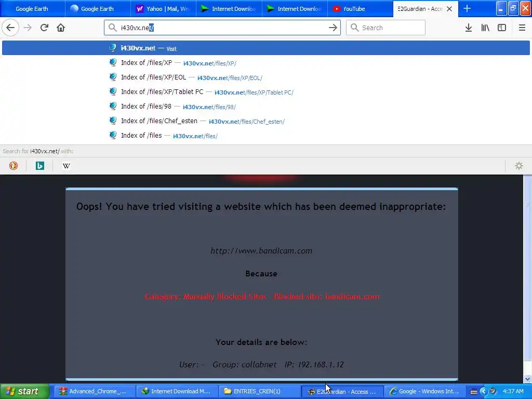Click the blocked URL http://www.bandicam.com text
Screen dimensions: 532x399
(x=261, y=251)
